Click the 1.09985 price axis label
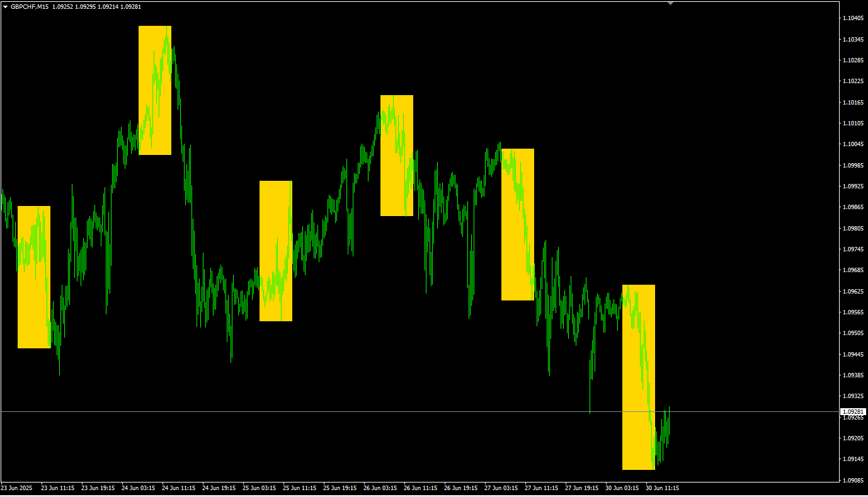 point(854,165)
